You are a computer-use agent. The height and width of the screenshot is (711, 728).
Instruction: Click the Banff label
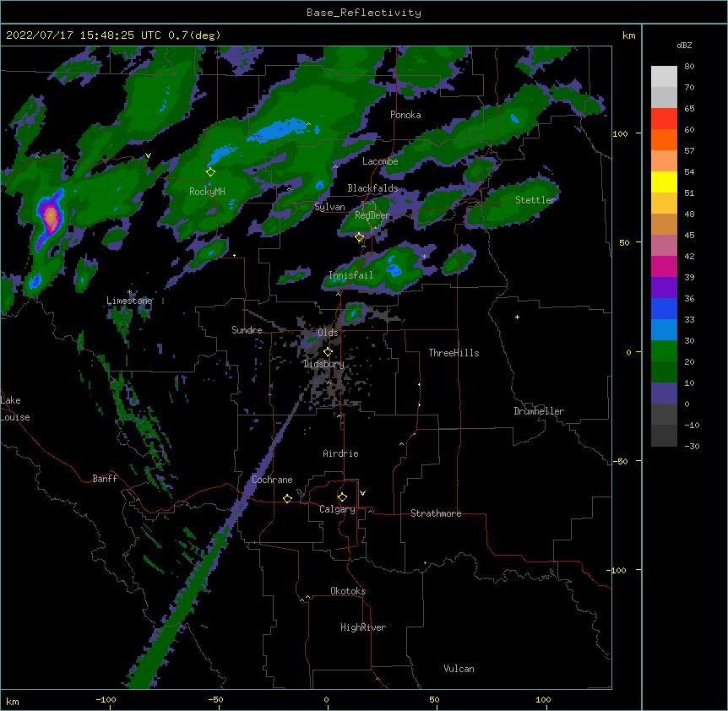pos(105,479)
